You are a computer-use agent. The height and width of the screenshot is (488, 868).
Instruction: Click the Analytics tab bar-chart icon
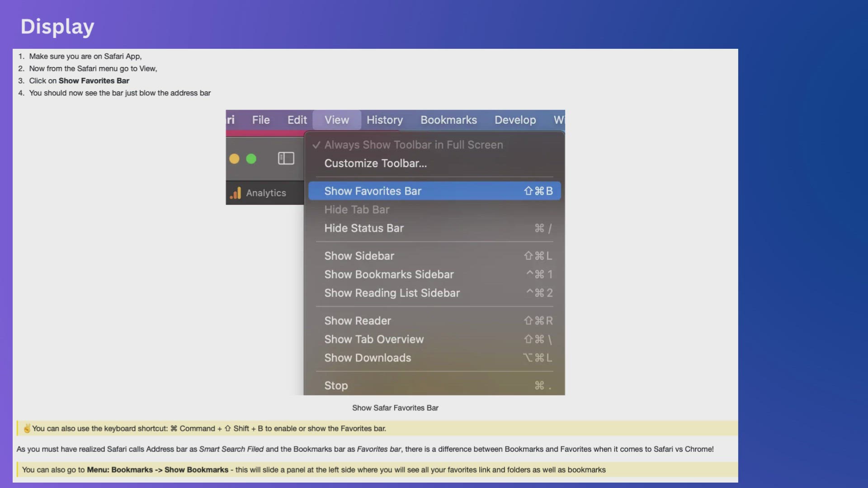[236, 193]
